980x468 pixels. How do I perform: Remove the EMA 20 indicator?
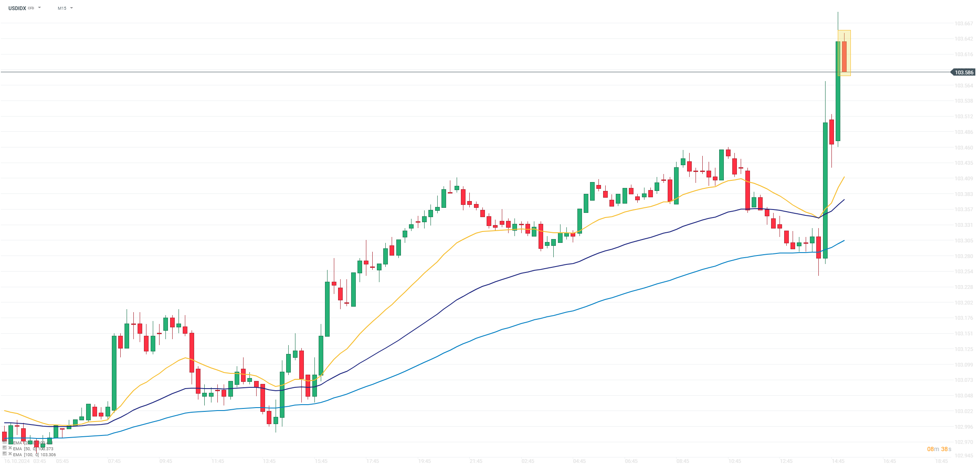[10, 443]
